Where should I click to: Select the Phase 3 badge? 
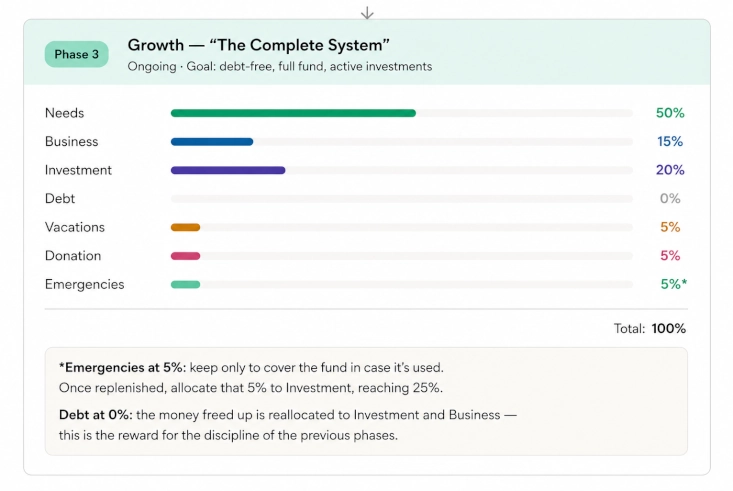77,54
